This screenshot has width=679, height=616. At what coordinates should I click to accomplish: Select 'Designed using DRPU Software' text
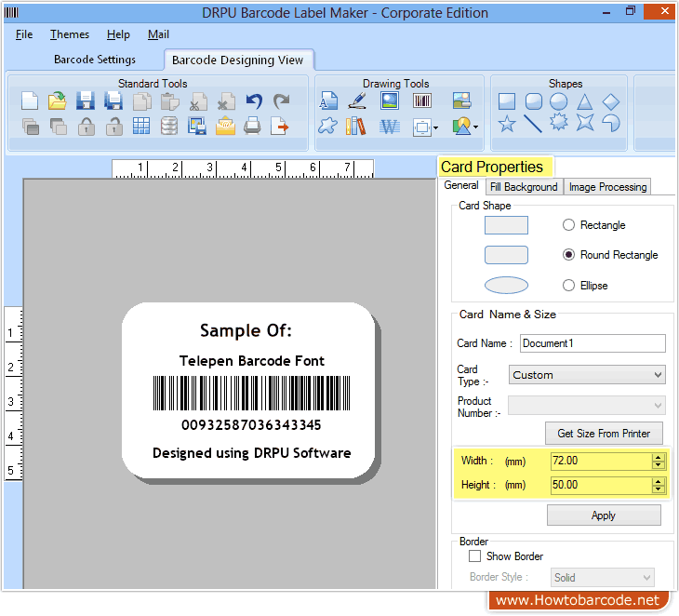(251, 452)
